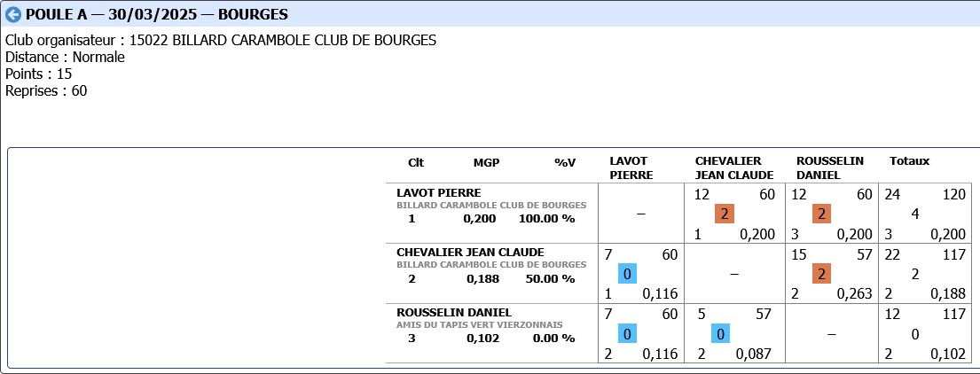Screen dimensions: 980x374
Task: Click the score 15 in Chevalier versus Rousselin
Action: click(x=799, y=254)
